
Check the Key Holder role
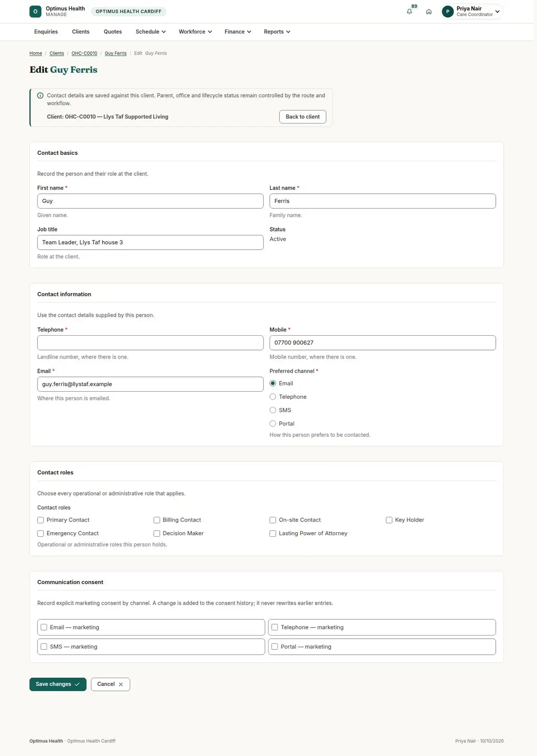pyautogui.click(x=389, y=520)
